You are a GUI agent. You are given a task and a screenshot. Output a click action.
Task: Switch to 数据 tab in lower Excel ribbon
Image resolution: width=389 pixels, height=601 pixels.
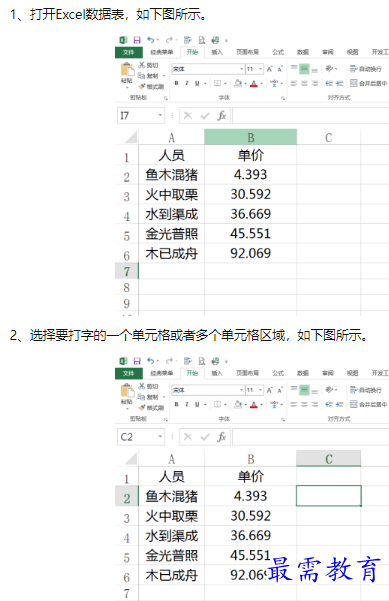[303, 373]
